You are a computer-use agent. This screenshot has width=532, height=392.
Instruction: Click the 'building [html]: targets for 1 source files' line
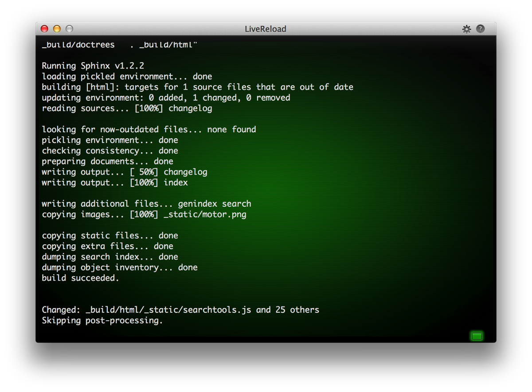pos(198,87)
